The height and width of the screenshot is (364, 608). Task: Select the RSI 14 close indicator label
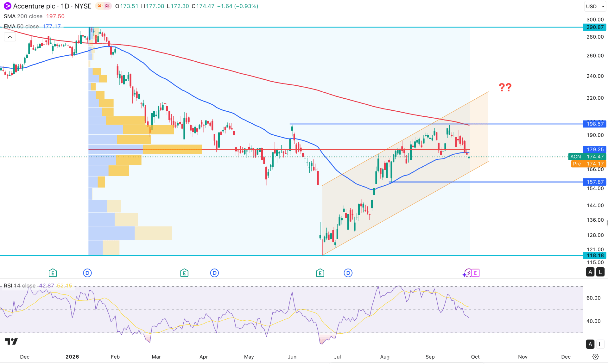point(20,286)
